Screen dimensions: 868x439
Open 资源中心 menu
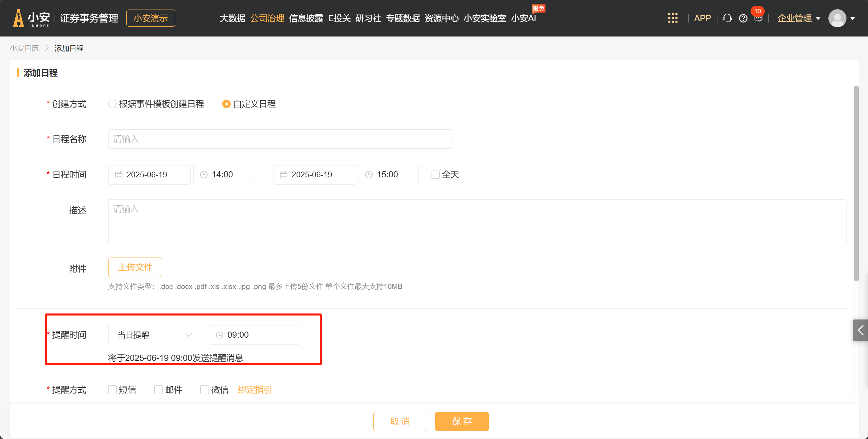[x=442, y=18]
